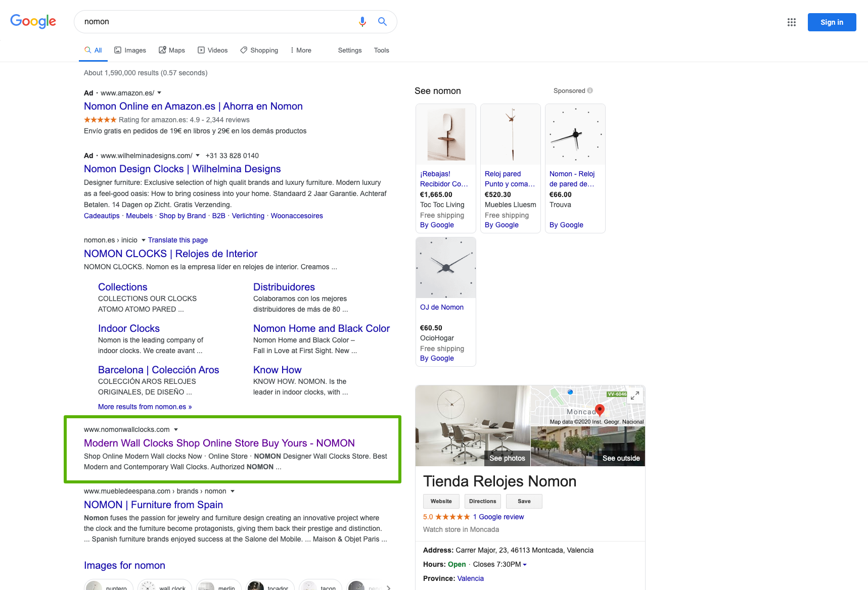Viewport: 868px width, 590px height.
Task: Open the Google apps grid
Action: click(x=792, y=22)
